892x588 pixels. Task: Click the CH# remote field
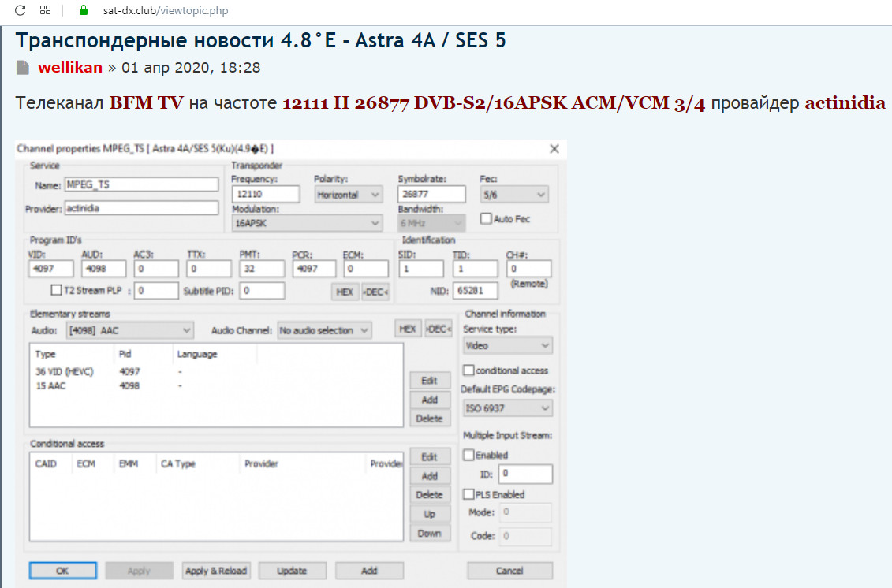click(529, 269)
